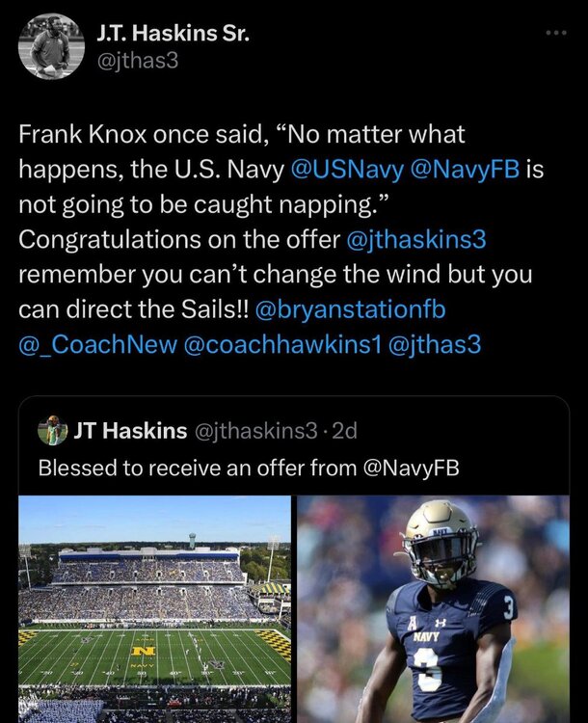
Task: Visit the @bryanstationfb mention
Action: [x=350, y=309]
